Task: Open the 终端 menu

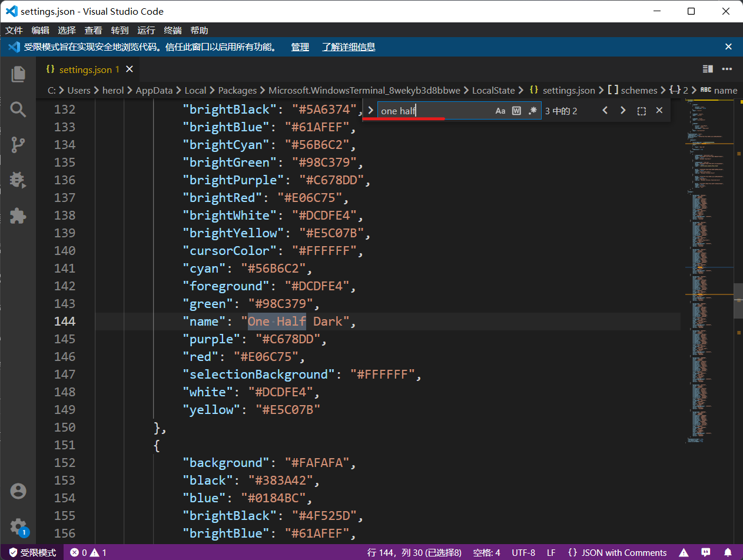Action: point(173,30)
